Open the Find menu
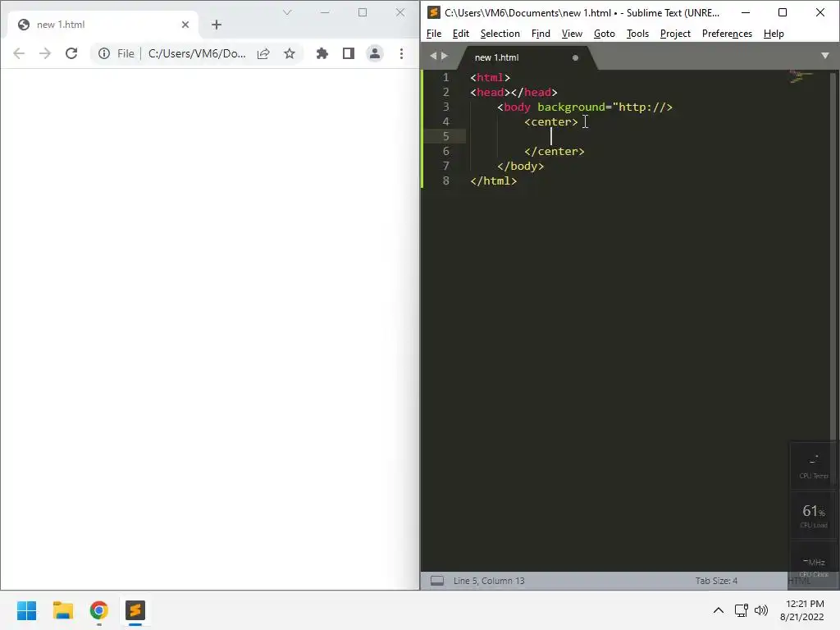Image resolution: width=840 pixels, height=630 pixels. click(x=541, y=33)
